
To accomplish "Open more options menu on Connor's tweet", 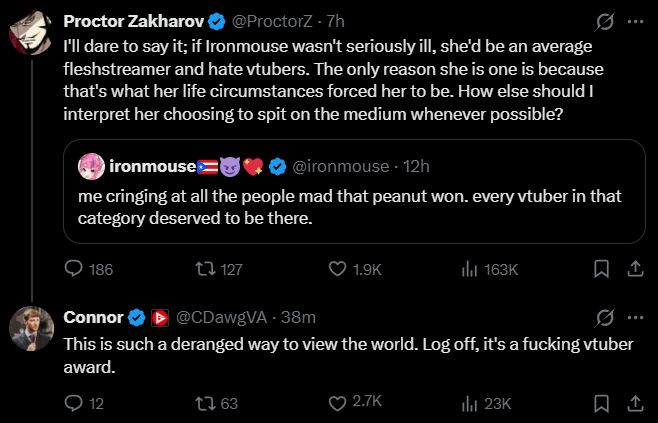I will 635,318.
